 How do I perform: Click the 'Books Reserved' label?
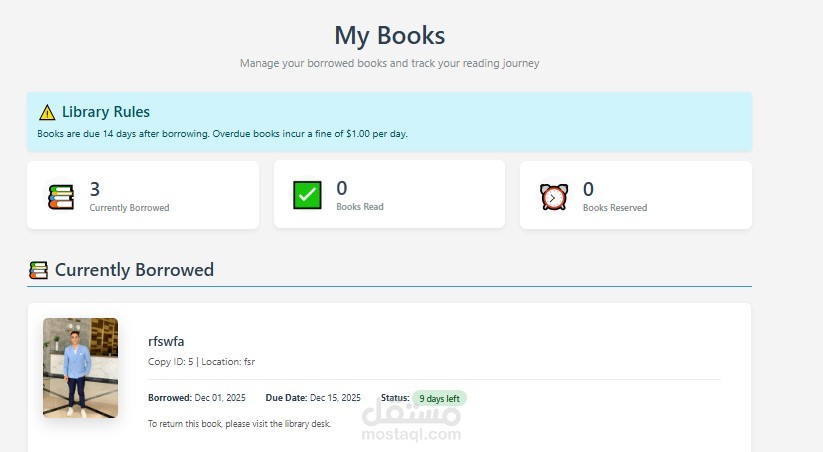tap(615, 208)
